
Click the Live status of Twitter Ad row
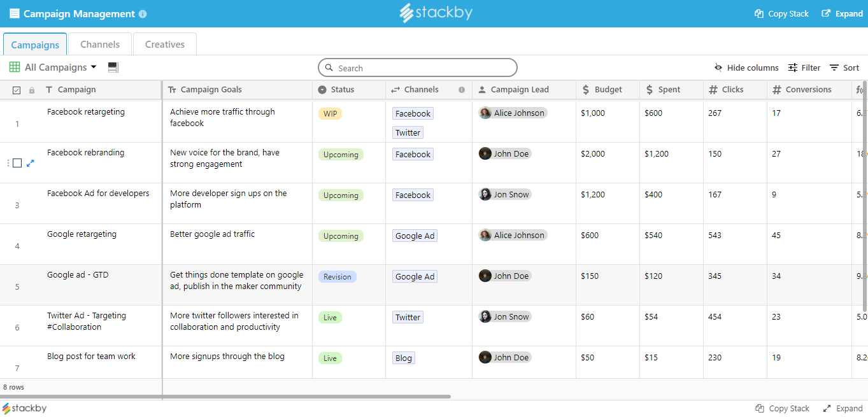pos(330,318)
